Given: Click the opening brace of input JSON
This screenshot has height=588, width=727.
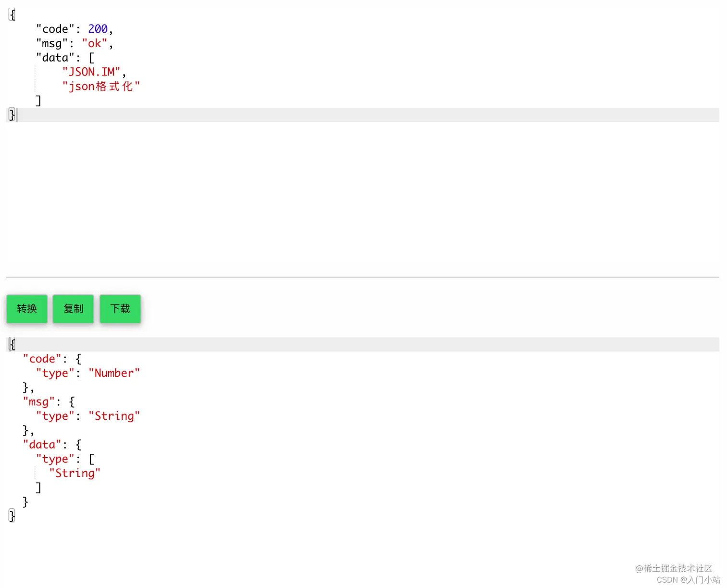Looking at the screenshot, I should click(x=13, y=15).
